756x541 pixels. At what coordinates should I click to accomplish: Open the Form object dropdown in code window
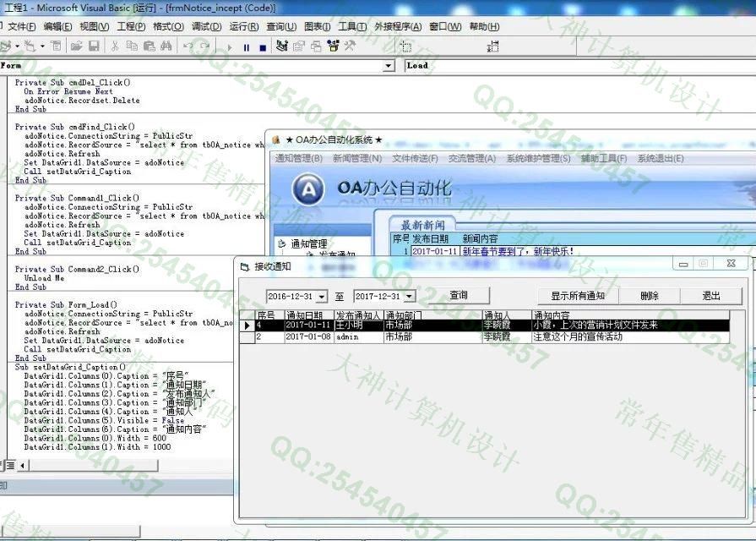[389, 66]
